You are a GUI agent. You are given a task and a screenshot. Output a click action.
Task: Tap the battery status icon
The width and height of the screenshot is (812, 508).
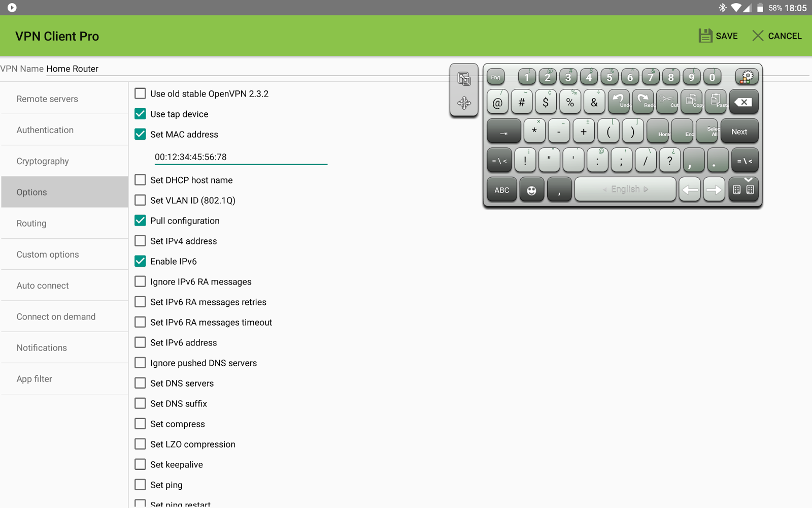pos(760,8)
